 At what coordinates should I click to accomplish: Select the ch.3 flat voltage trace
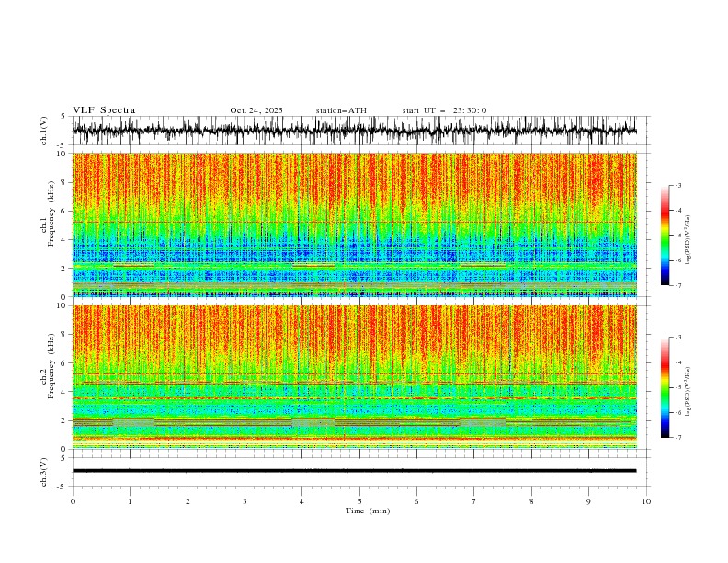(x=355, y=471)
